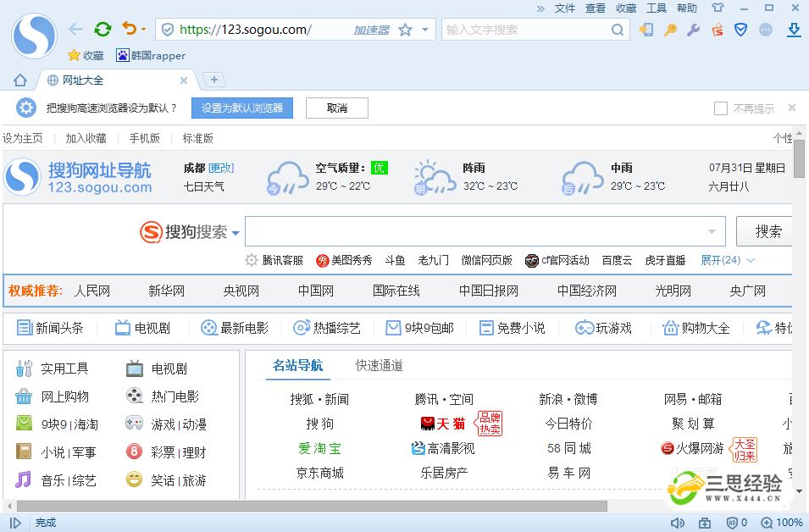809x532 pixels.
Task: Expand the 展开(24) links list
Action: 727,260
